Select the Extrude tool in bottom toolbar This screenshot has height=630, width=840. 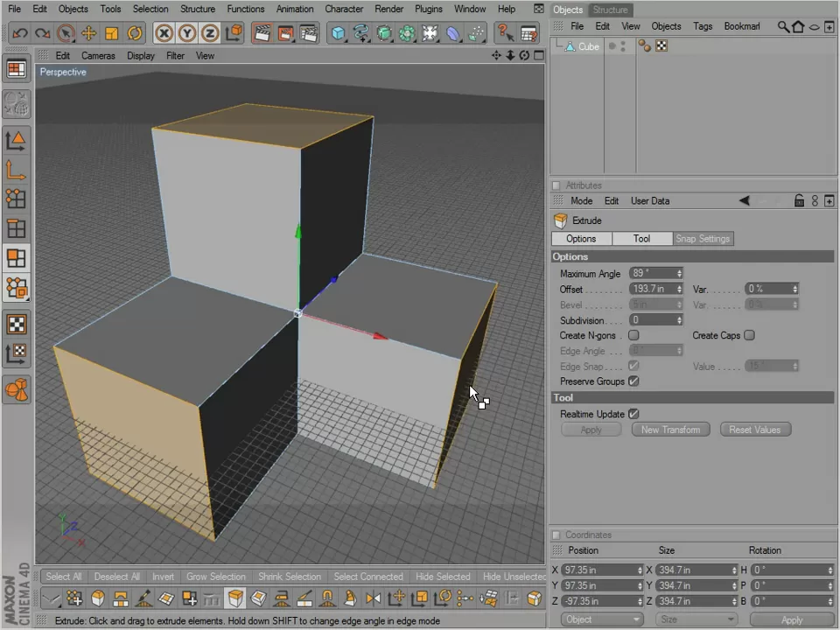(235, 598)
